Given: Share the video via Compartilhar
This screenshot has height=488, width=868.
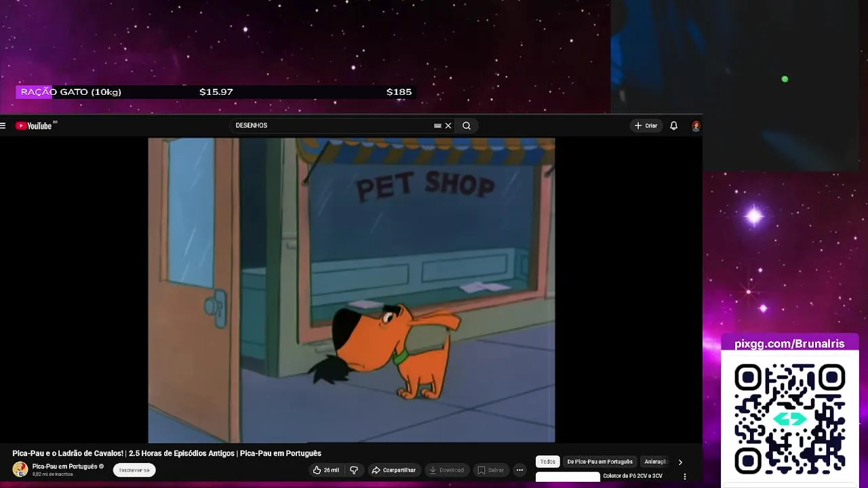Looking at the screenshot, I should coord(393,470).
